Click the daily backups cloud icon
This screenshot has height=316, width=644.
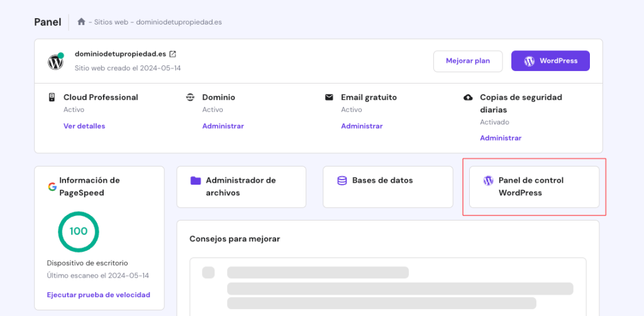coord(468,97)
